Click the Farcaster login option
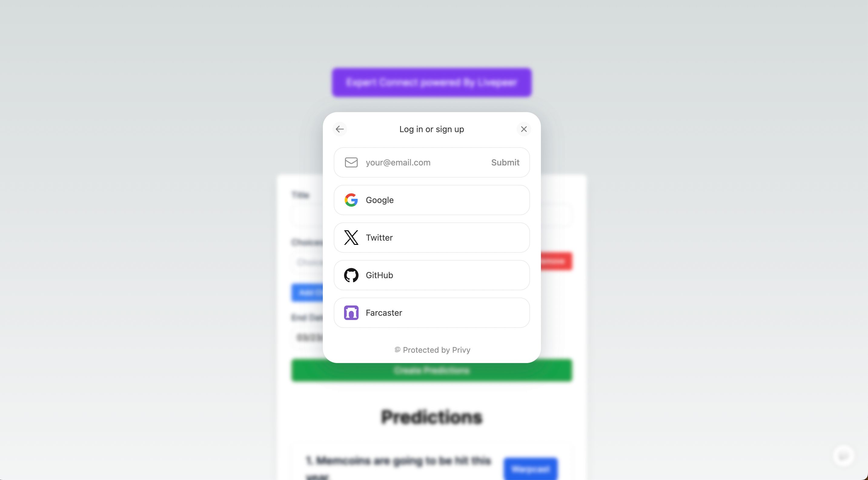 pos(432,313)
